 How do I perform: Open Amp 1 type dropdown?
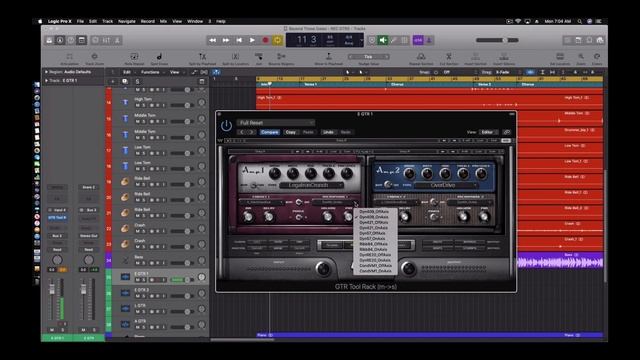pyautogui.click(x=311, y=185)
